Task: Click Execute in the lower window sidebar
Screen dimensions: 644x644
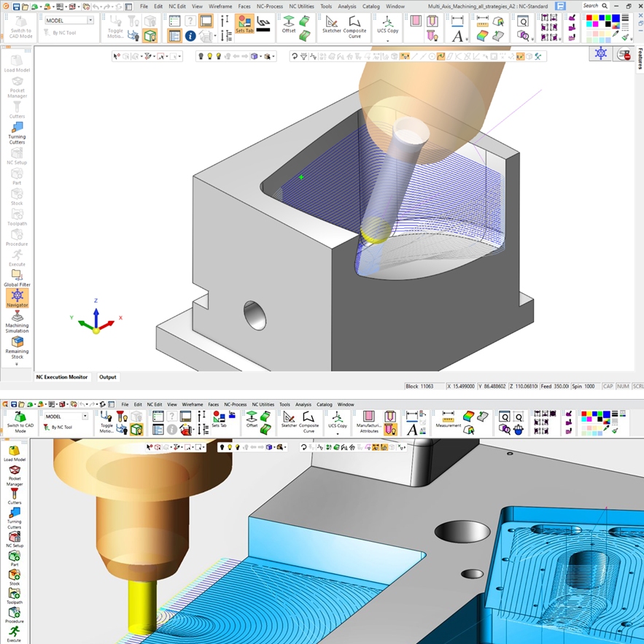Action: (14, 634)
